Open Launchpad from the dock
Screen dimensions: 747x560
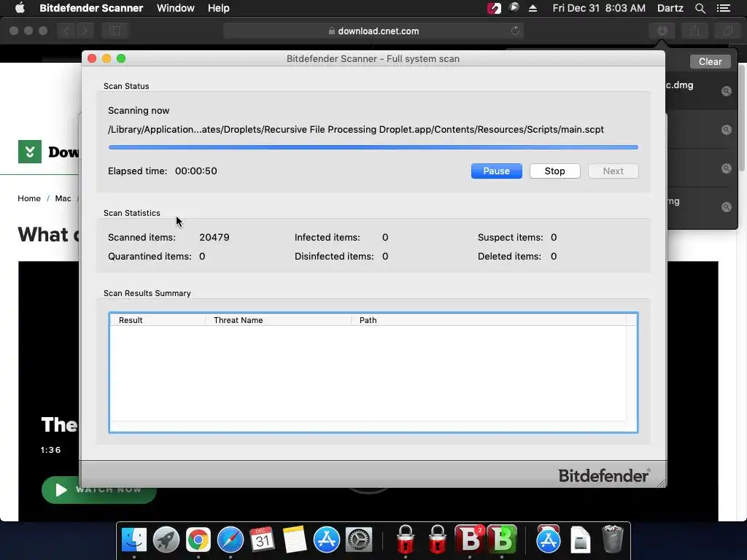pos(166,540)
